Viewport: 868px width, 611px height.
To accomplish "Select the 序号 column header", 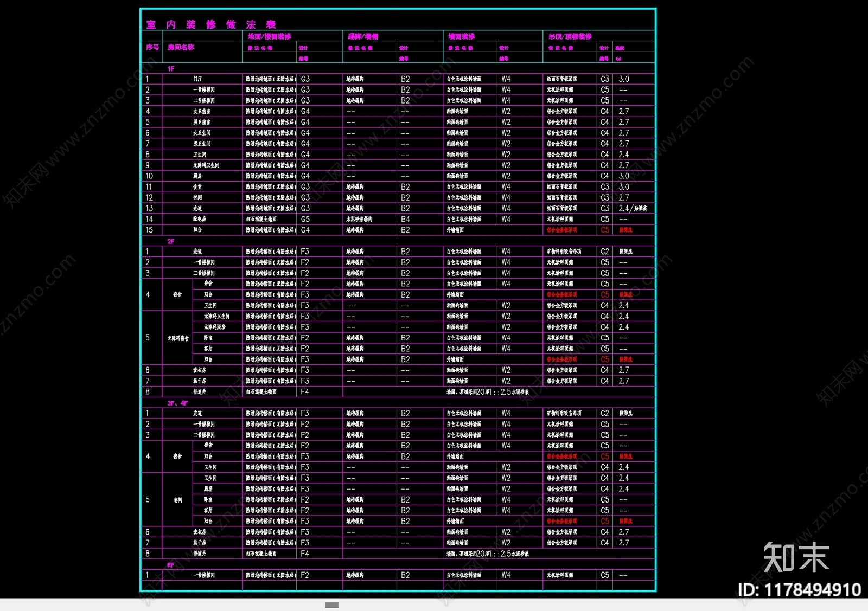I will tap(152, 48).
